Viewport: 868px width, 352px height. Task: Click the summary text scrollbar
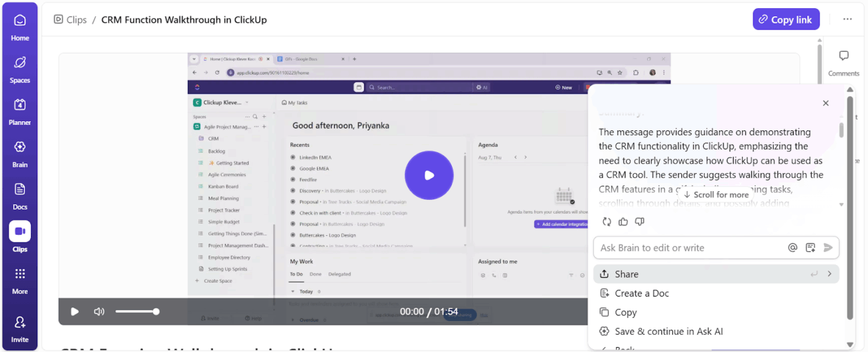point(841,130)
